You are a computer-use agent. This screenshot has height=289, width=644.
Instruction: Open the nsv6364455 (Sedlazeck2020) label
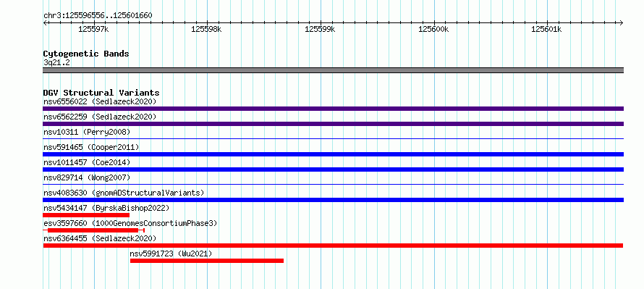[x=100, y=238]
